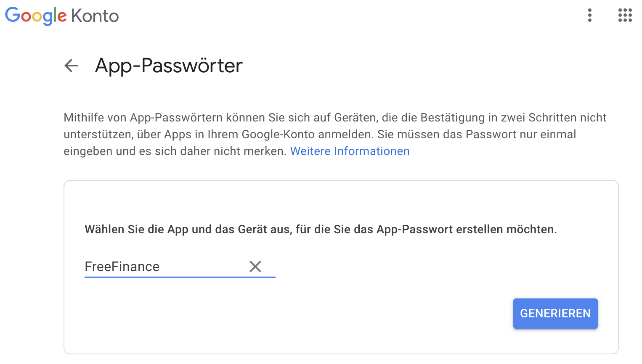
Task: Click the word unterstützen in the description
Action: 98,135
